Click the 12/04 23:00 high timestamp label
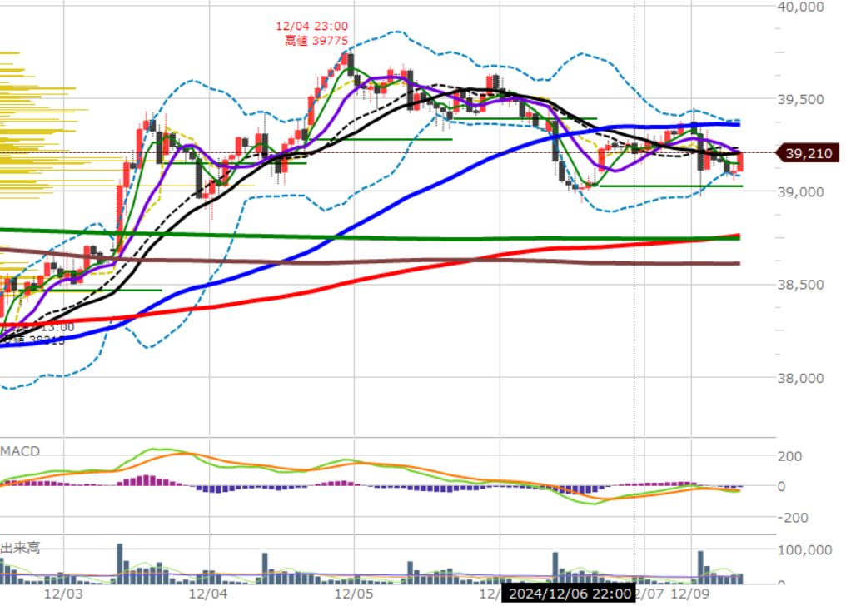 tap(312, 26)
